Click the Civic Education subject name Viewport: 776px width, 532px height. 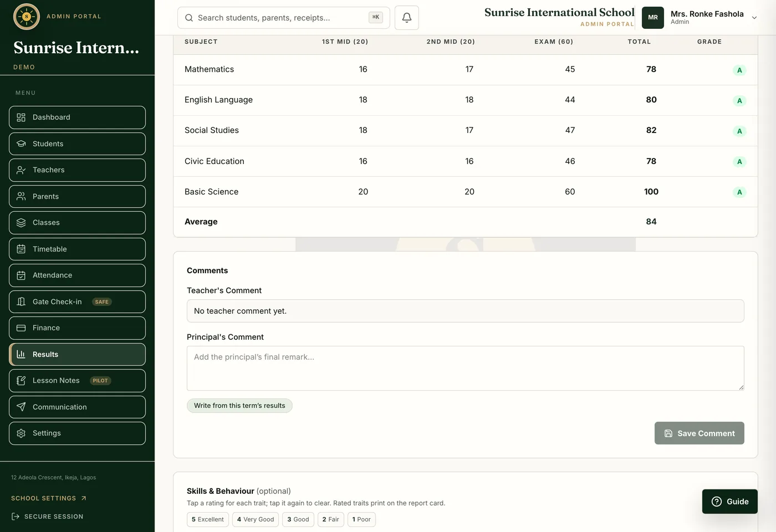pyautogui.click(x=215, y=161)
